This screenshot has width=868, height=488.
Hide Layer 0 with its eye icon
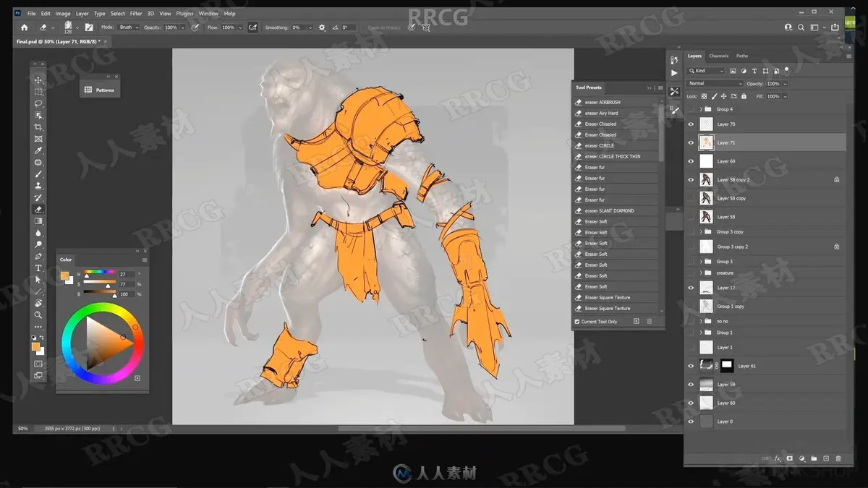[691, 421]
